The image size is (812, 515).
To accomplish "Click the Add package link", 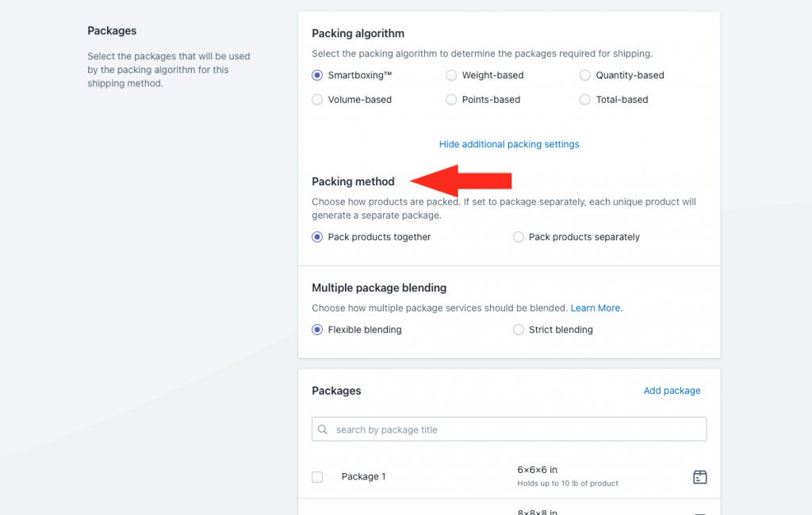I will click(672, 391).
